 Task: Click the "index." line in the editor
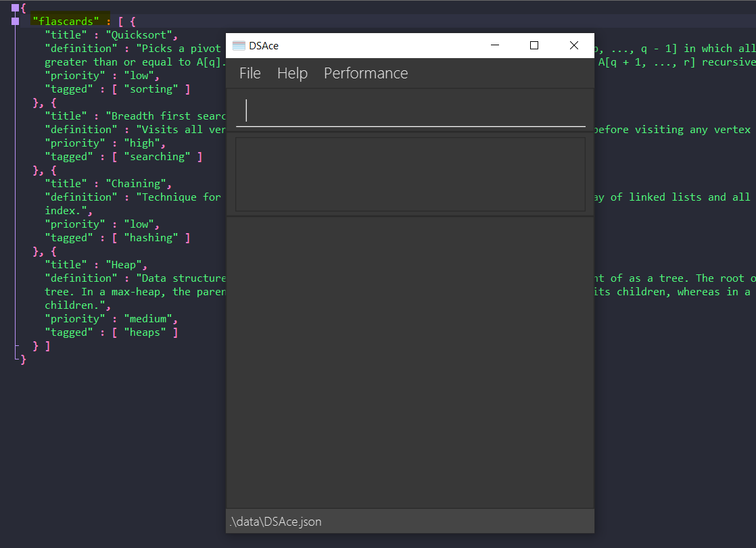(68, 211)
